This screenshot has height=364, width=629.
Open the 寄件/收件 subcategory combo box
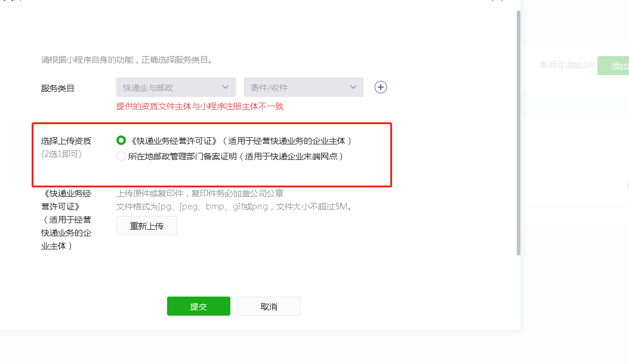pos(303,87)
